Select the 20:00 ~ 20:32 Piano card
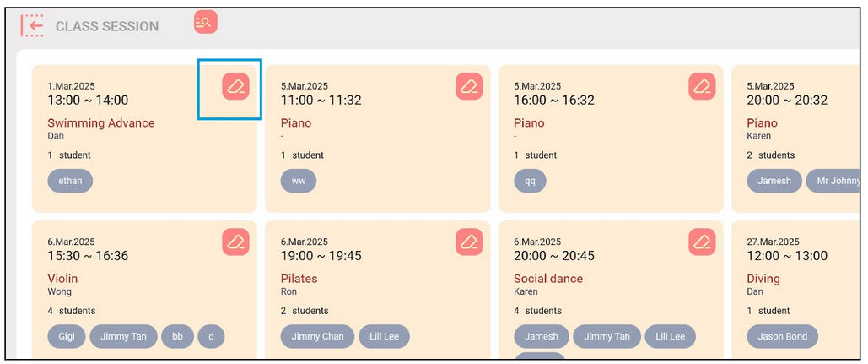The height and width of the screenshot is (364, 868). [796, 139]
